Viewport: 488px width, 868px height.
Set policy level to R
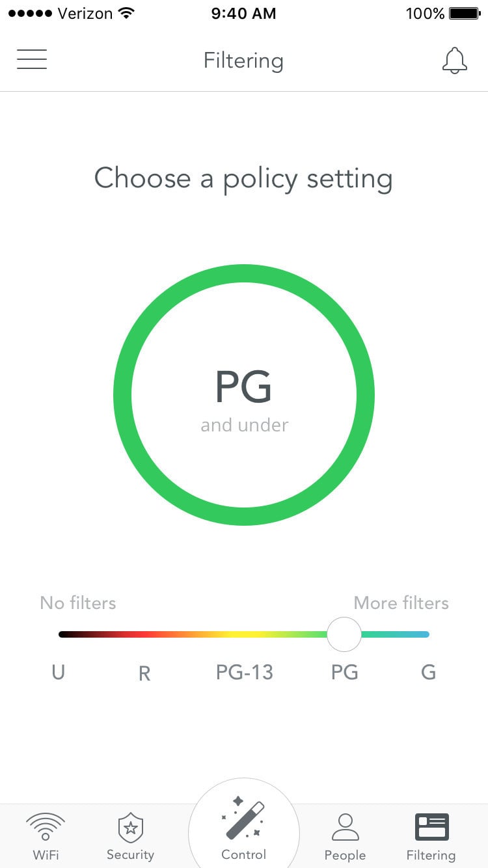(x=144, y=673)
